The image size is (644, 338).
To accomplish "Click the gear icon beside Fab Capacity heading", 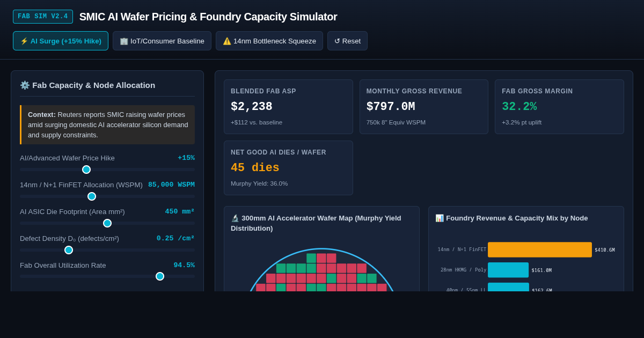I will 25,85.
